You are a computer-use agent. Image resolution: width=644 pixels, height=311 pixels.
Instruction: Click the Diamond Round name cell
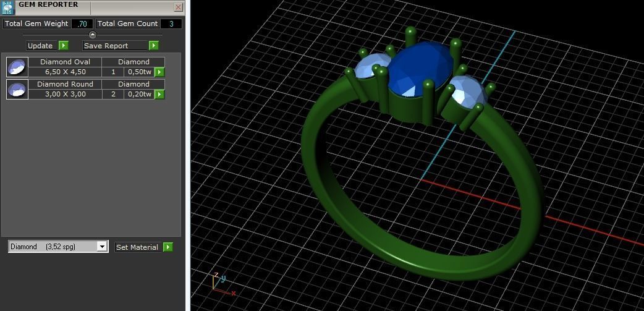(x=65, y=84)
